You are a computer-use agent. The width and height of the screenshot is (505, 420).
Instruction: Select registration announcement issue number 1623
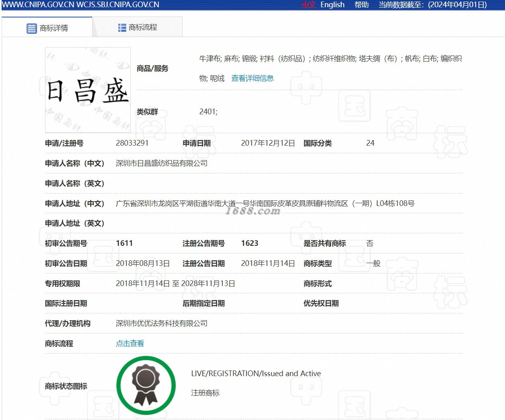pyautogui.click(x=250, y=243)
